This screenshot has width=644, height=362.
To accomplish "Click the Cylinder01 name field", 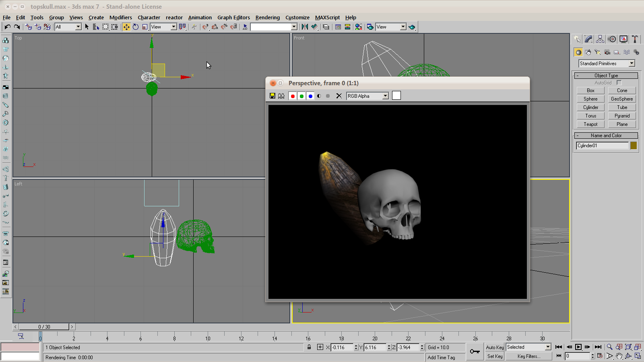I will coord(602,146).
